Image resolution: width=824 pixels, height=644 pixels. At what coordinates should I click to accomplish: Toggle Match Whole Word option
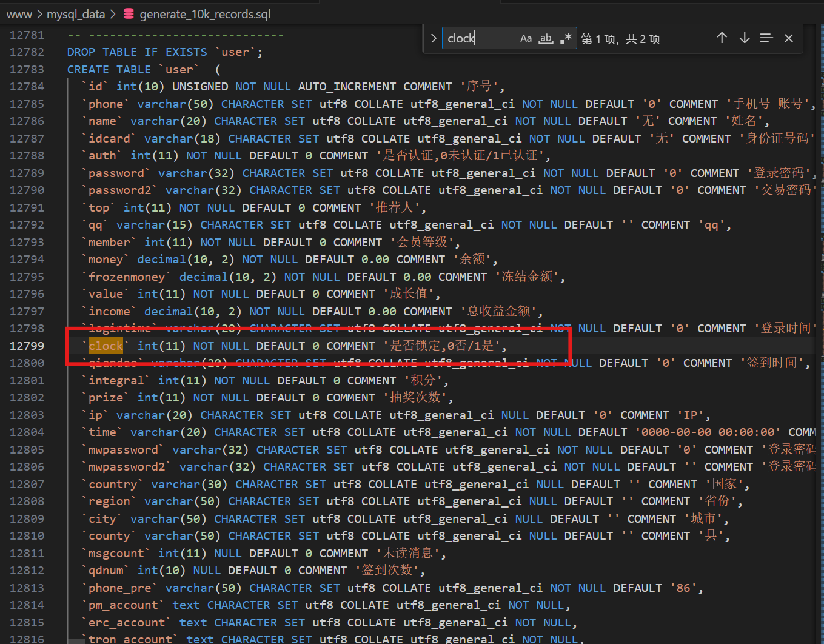[x=546, y=38]
